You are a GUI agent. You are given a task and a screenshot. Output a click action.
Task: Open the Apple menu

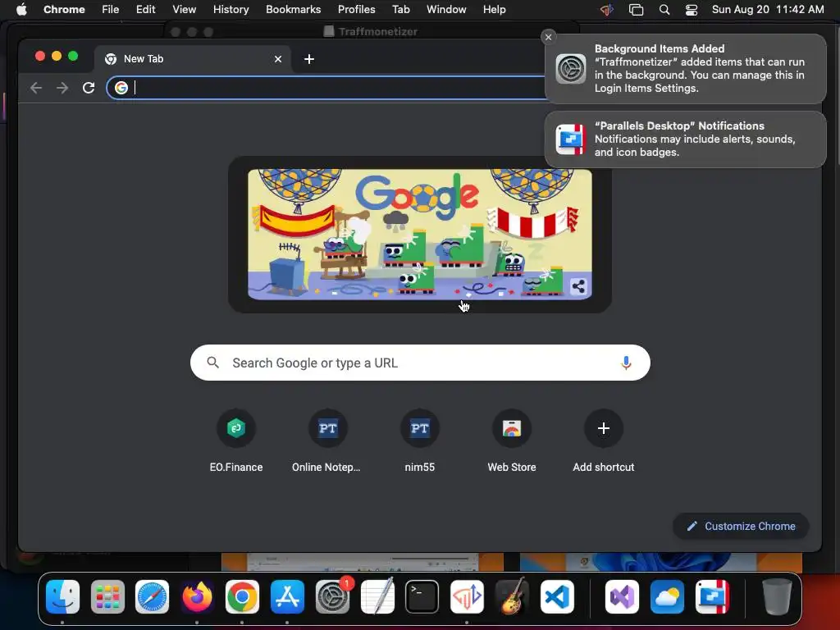point(21,9)
